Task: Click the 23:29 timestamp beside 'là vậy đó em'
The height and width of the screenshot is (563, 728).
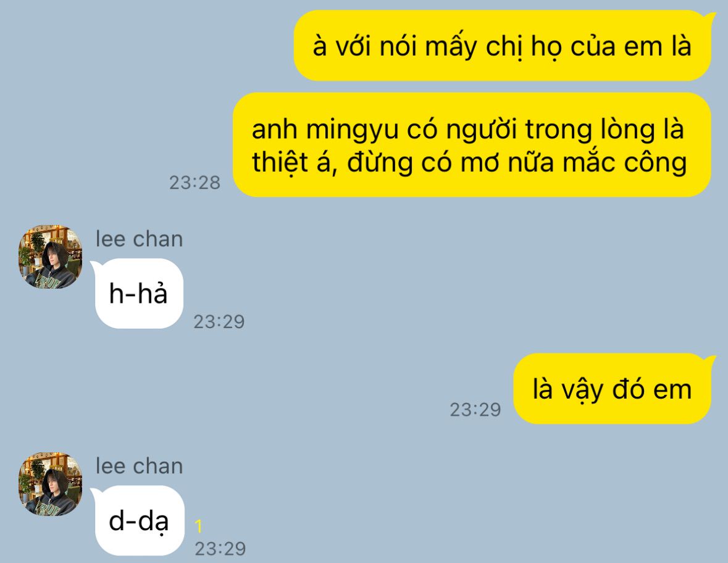Action: click(475, 409)
